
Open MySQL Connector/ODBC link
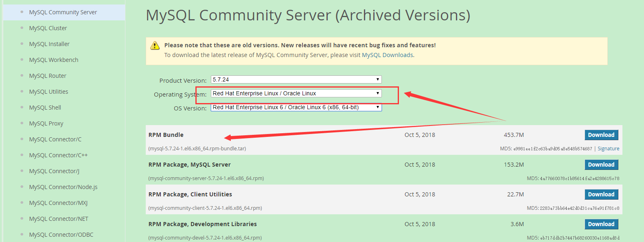point(61,235)
